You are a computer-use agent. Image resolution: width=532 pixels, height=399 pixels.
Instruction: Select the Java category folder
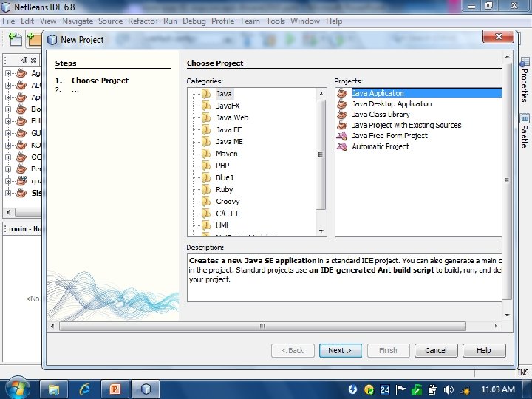point(224,94)
